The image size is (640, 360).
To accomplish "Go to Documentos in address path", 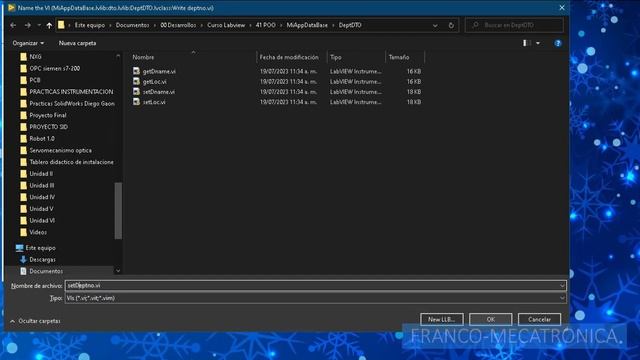I will (x=132, y=25).
